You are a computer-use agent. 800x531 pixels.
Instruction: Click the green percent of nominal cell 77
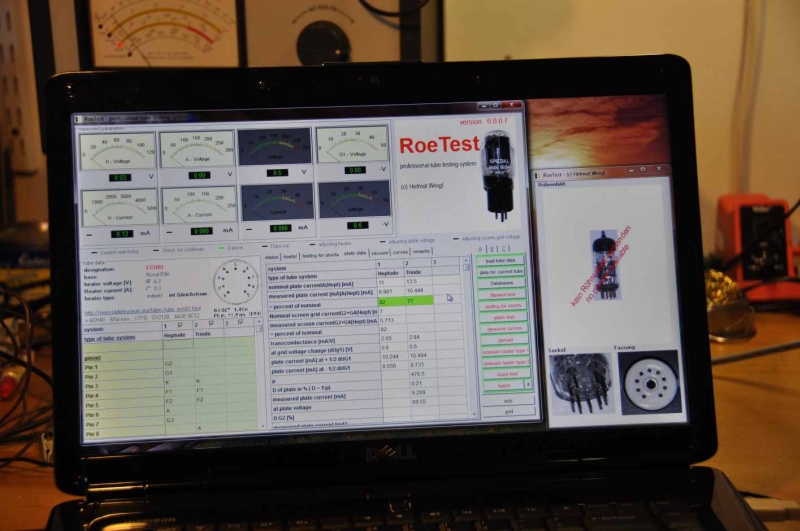click(x=419, y=301)
